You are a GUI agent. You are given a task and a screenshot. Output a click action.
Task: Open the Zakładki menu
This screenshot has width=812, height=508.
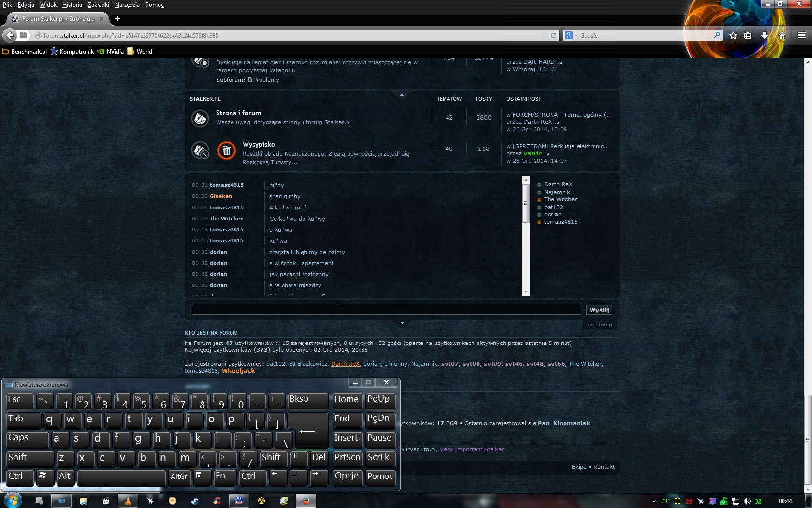(x=98, y=5)
